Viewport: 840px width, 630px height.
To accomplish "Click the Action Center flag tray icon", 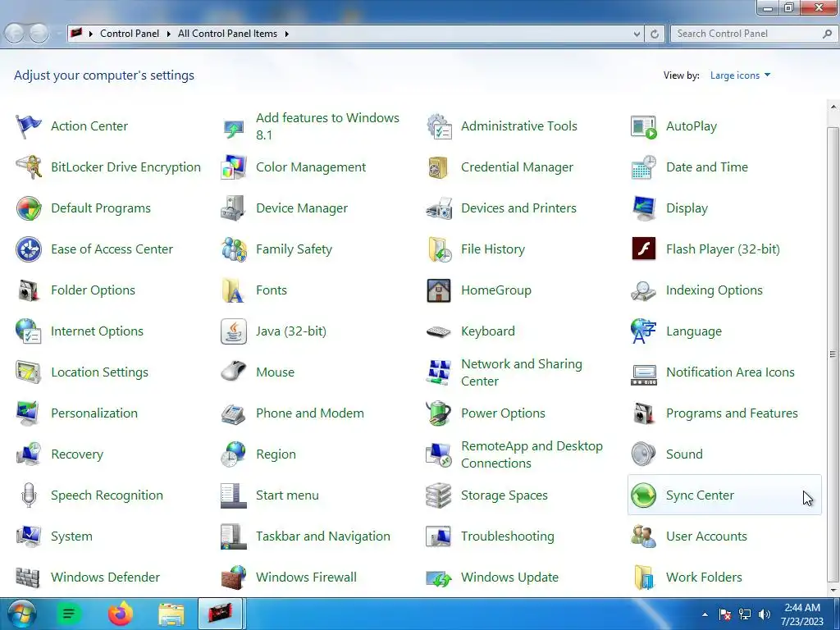I will pos(725,614).
